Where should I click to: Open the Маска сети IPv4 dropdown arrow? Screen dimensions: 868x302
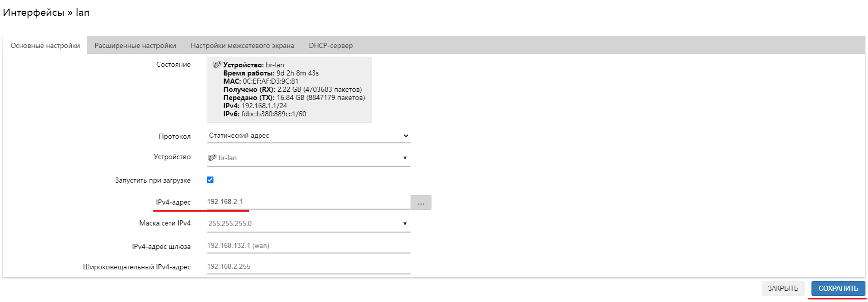(x=405, y=223)
